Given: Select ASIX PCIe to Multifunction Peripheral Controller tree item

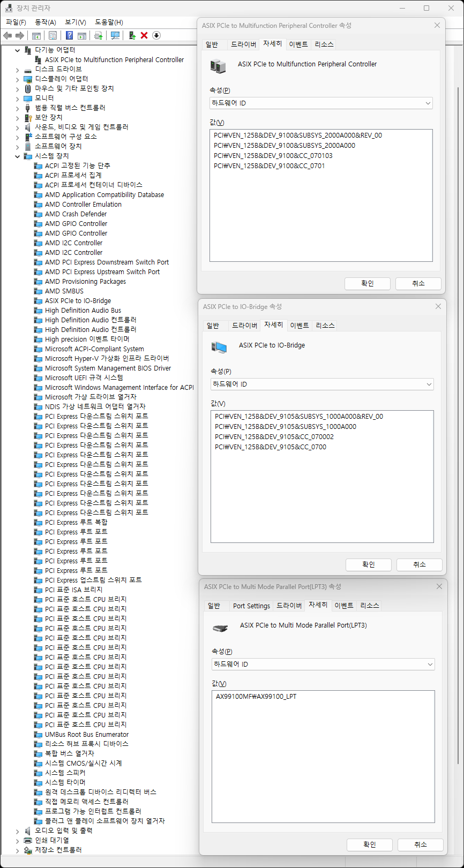Looking at the screenshot, I should click(x=114, y=59).
